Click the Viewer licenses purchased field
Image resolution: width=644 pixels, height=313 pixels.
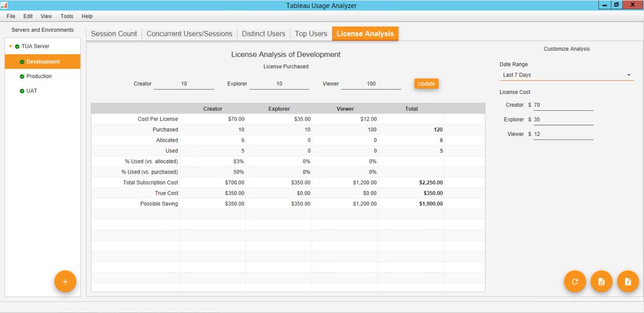click(371, 84)
